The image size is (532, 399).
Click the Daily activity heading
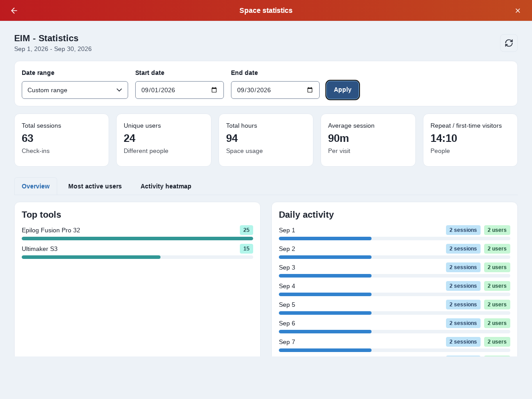306,215
